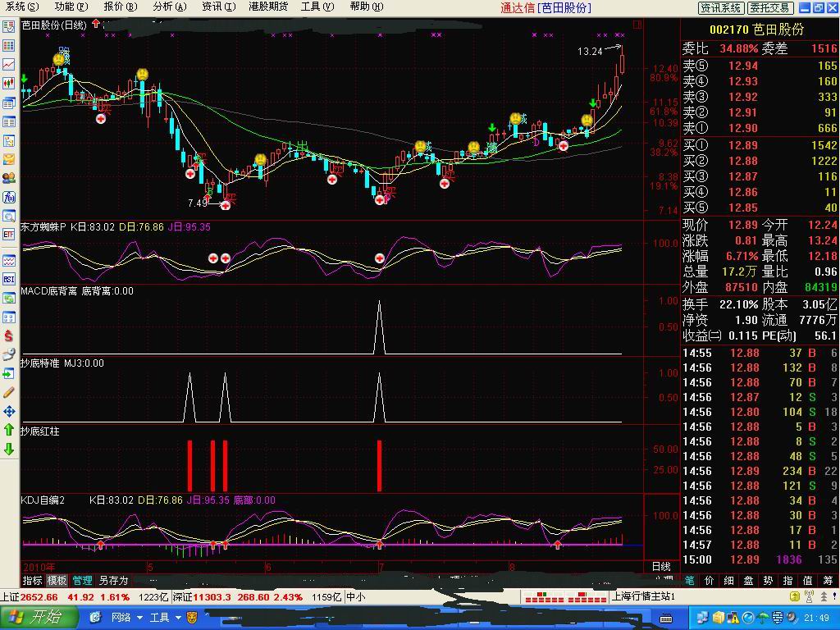Click the f(x) formula icon in sidebar
The height and width of the screenshot is (630, 840).
click(9, 197)
